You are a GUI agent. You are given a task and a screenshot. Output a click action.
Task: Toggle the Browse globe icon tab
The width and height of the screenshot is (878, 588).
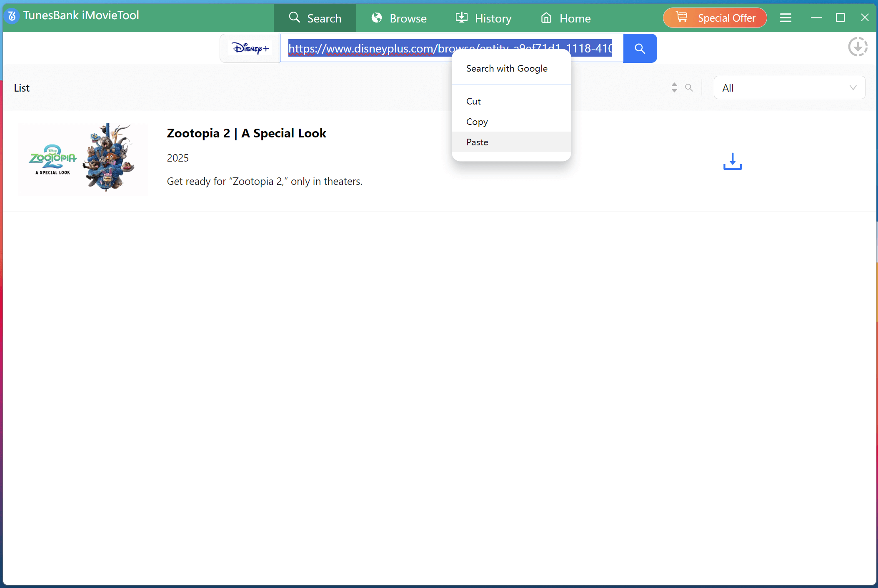(x=377, y=17)
